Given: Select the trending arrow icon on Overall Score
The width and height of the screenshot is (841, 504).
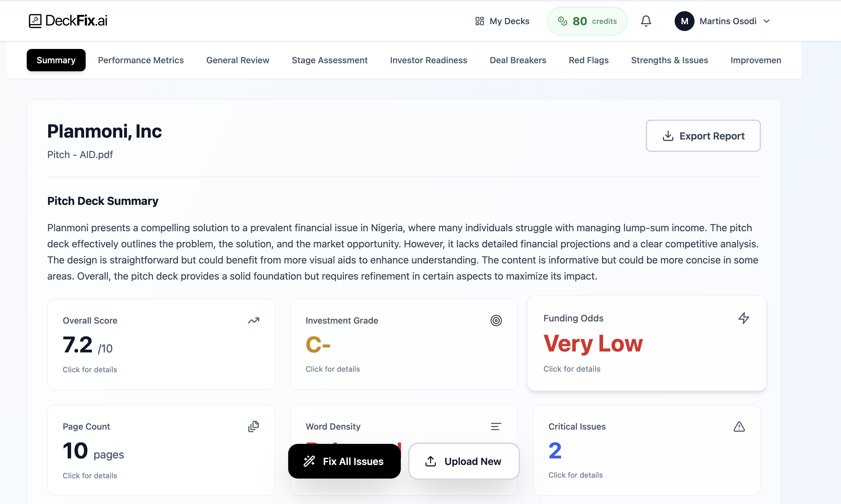Looking at the screenshot, I should click(x=254, y=320).
